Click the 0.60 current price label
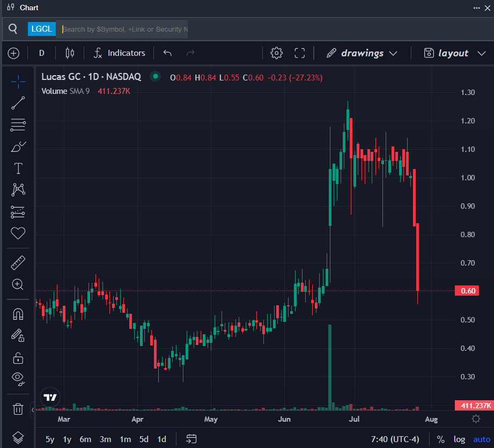Screen dimensions: 494x448 [467, 290]
